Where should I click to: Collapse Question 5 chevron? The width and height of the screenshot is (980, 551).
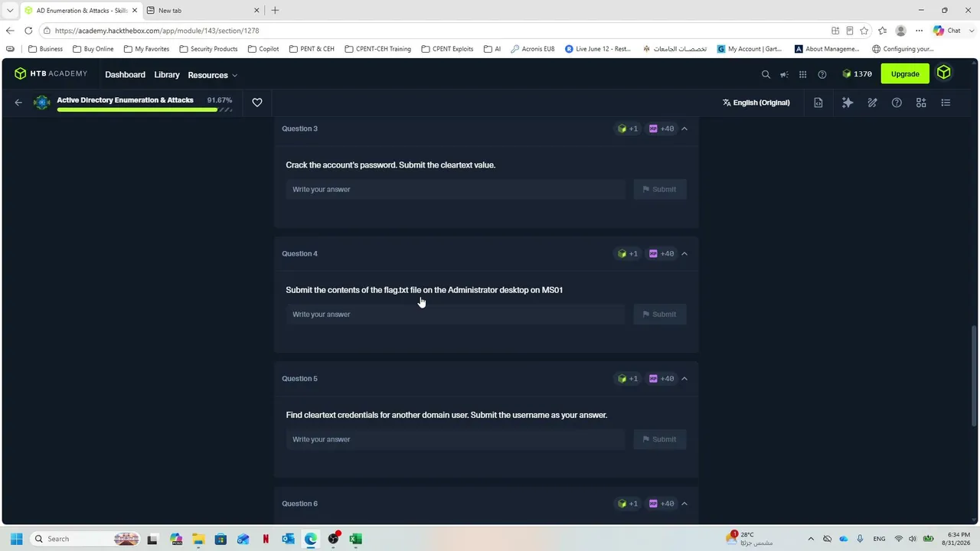(x=684, y=379)
